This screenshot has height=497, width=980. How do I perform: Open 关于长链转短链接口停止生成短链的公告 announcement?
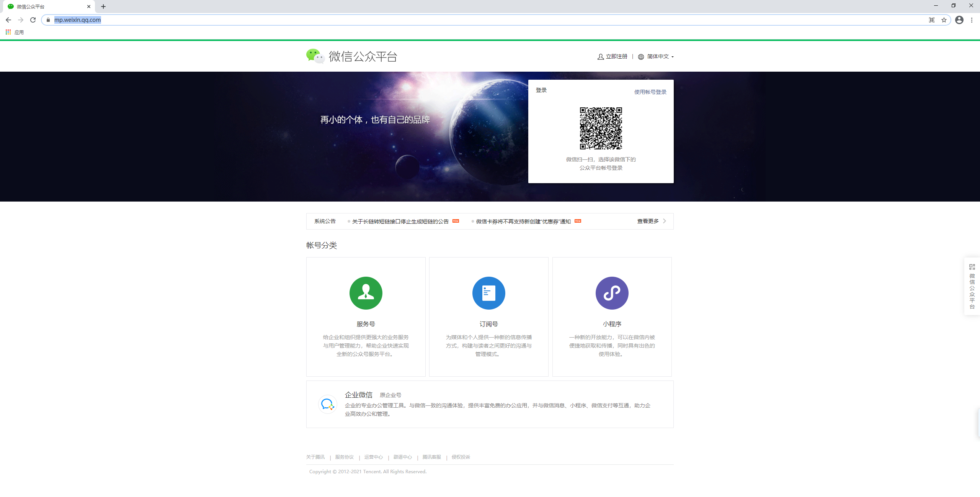(x=400, y=221)
